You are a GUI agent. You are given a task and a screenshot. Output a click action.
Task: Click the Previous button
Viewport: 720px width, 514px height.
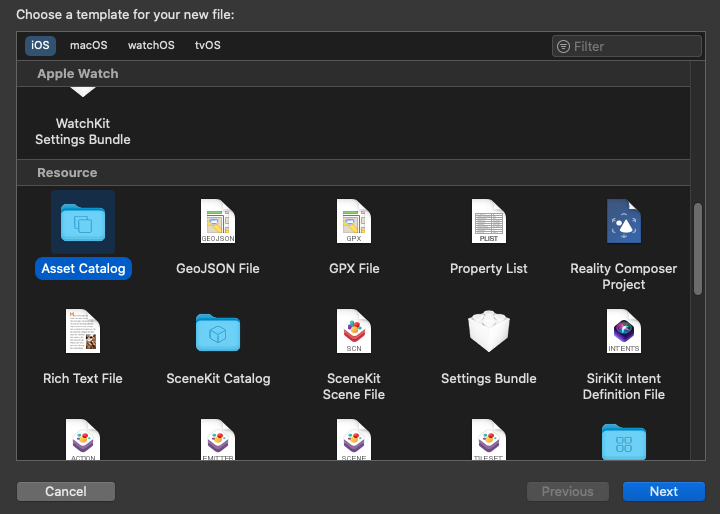coord(568,491)
